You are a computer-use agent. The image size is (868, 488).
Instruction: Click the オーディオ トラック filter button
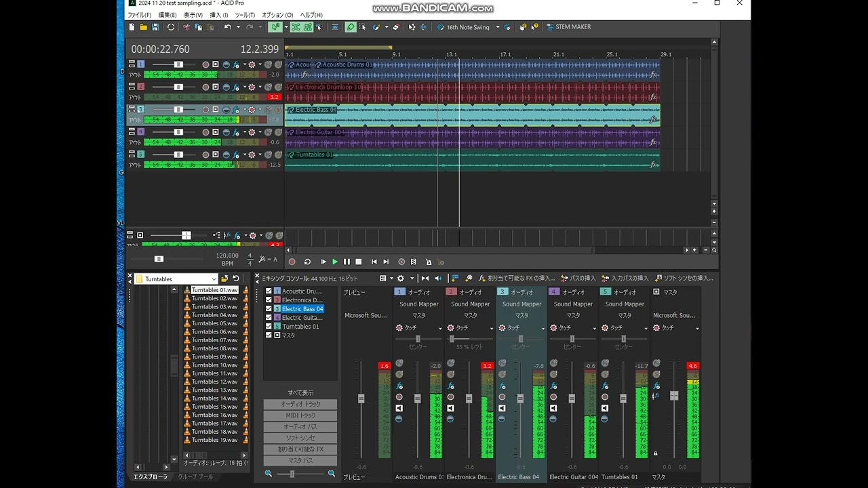pyautogui.click(x=300, y=404)
